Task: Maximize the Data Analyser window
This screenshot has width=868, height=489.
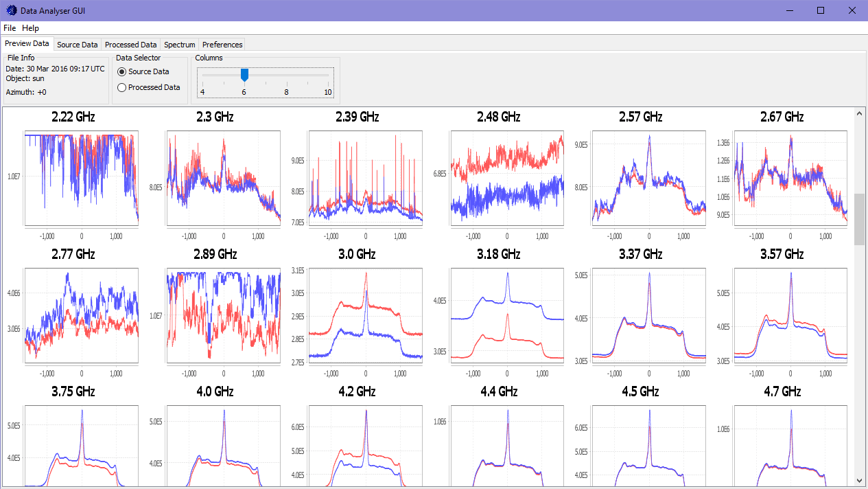Action: [821, 10]
